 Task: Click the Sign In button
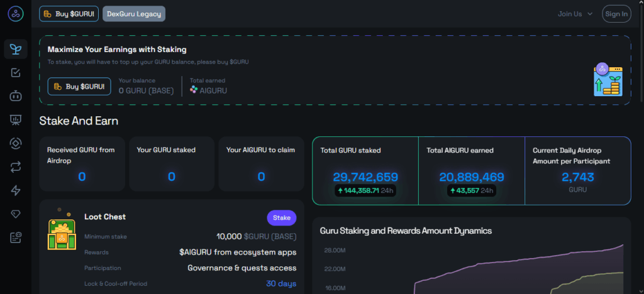[616, 14]
